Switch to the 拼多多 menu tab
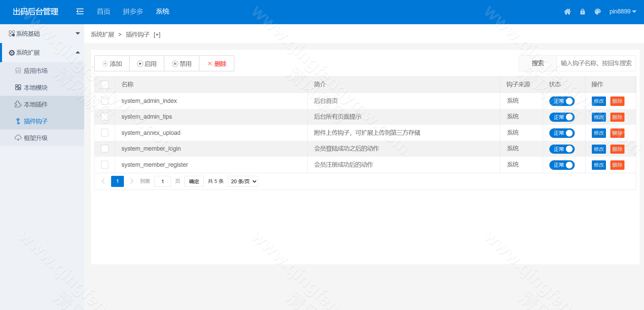The height and width of the screenshot is (310, 644). click(x=133, y=11)
